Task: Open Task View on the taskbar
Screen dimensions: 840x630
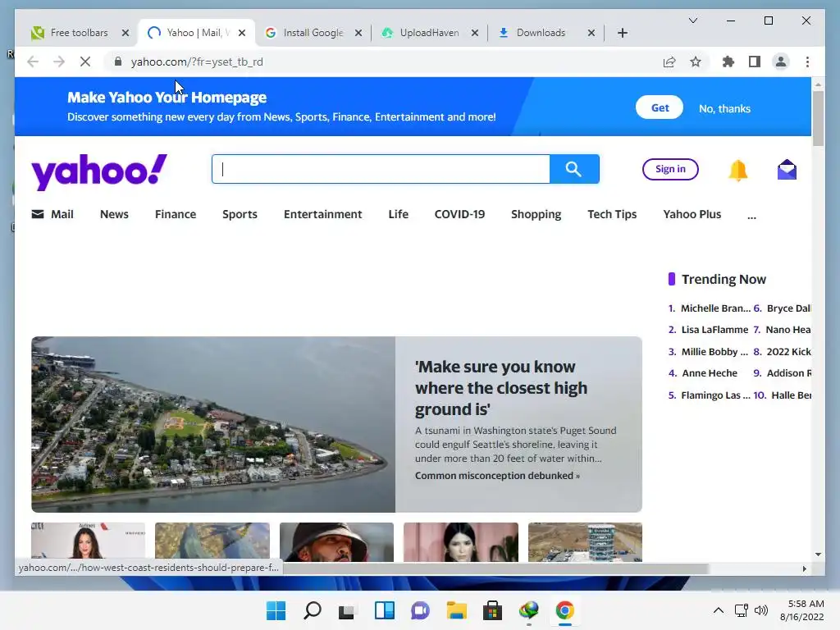Action: coord(348,610)
